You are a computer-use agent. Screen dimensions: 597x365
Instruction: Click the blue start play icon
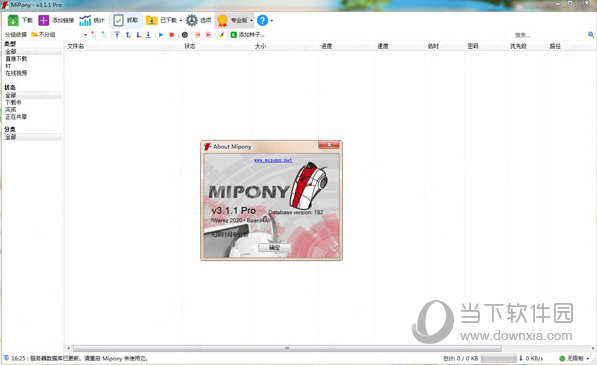[161, 35]
